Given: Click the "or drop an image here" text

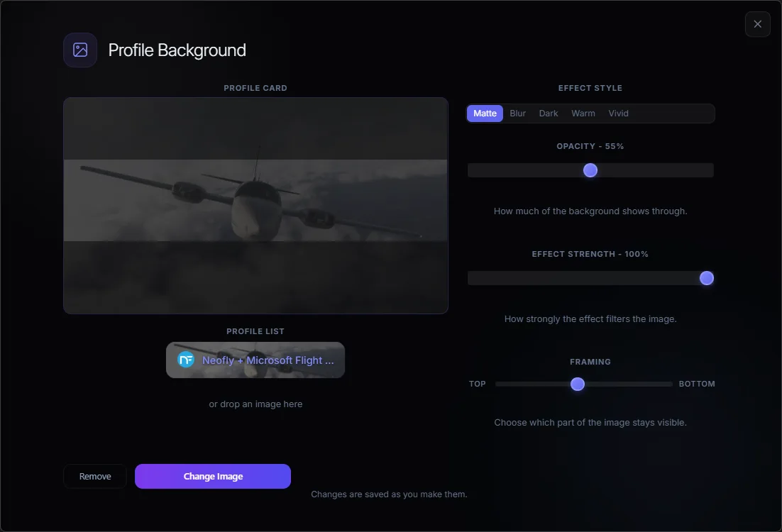Looking at the screenshot, I should pos(256,404).
